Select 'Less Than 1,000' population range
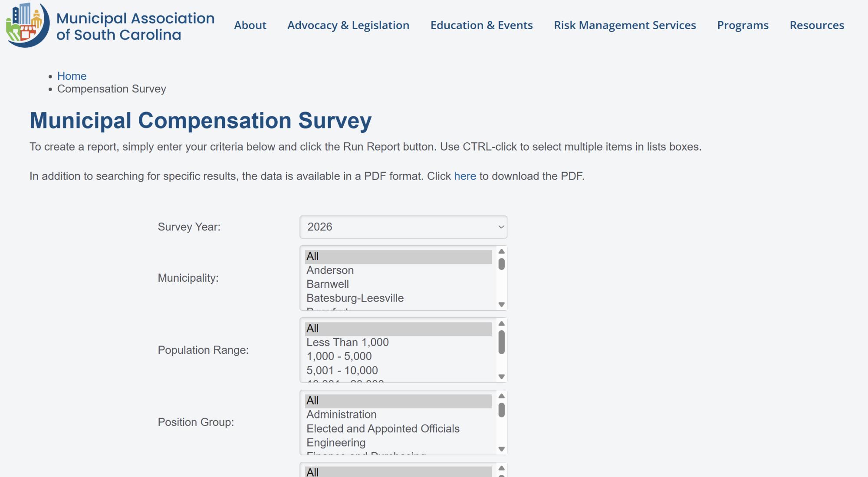868x477 pixels. (398, 342)
